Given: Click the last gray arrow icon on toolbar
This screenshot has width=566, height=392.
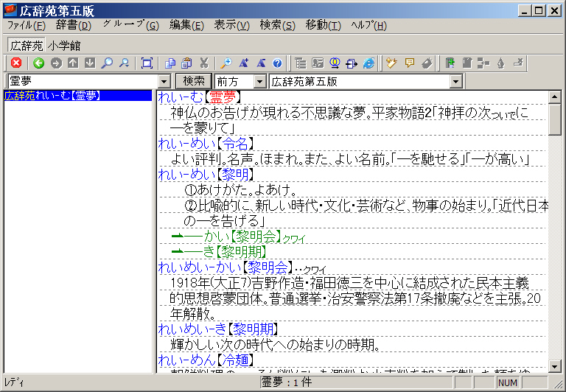Looking at the screenshot, I should [x=518, y=63].
